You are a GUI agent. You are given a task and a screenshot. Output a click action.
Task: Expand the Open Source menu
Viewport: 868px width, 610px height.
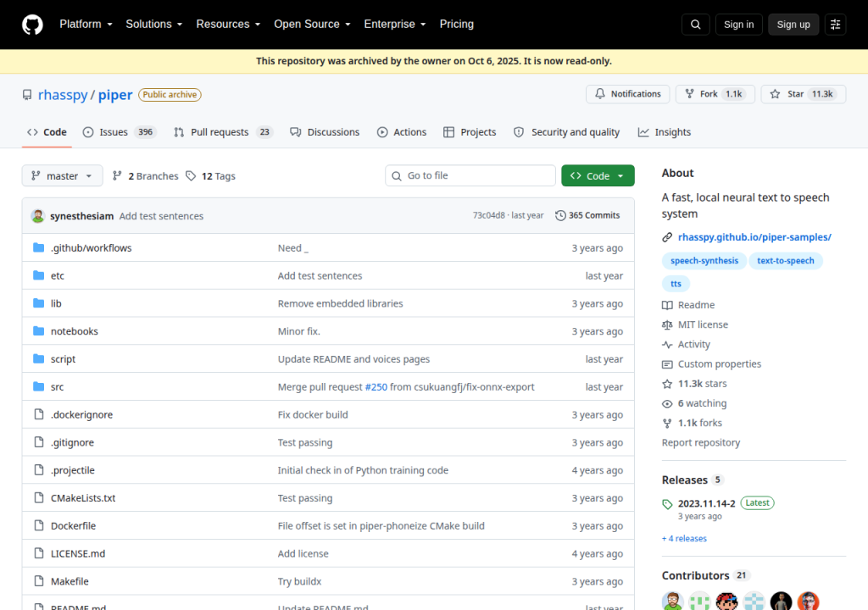(312, 25)
